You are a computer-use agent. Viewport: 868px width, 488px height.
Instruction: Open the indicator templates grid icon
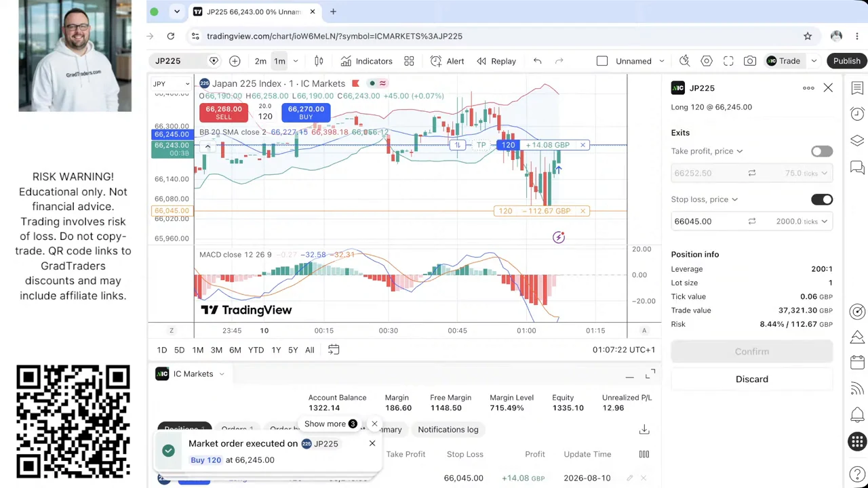click(409, 61)
